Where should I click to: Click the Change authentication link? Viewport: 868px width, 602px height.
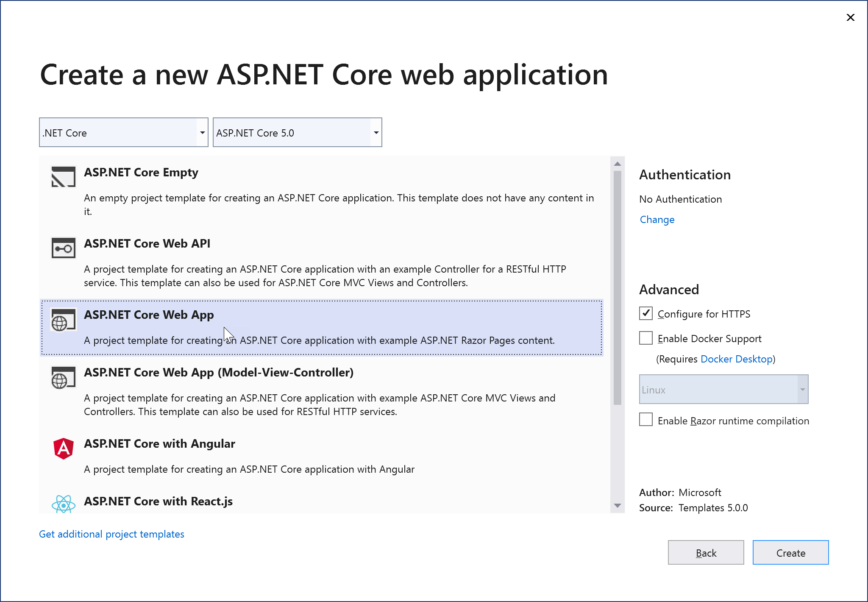[x=657, y=219]
